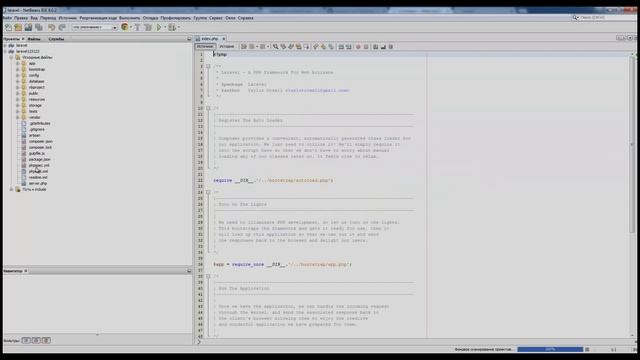Click the Stop Macro Recording icon

(x=366, y=47)
